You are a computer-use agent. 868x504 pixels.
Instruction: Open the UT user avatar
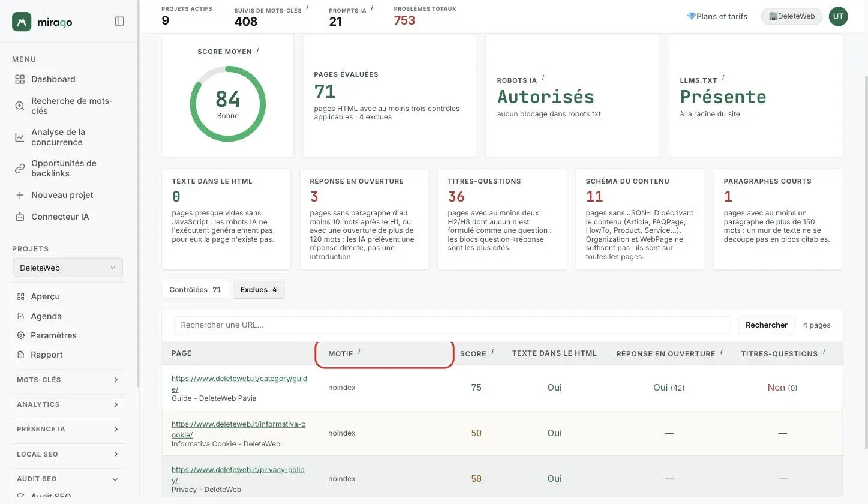(x=839, y=16)
